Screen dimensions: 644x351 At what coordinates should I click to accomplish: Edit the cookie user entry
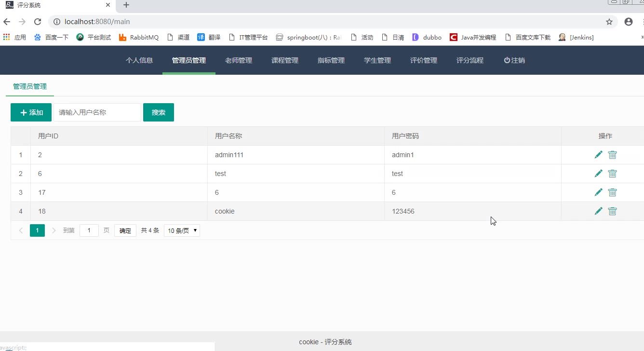pyautogui.click(x=598, y=211)
